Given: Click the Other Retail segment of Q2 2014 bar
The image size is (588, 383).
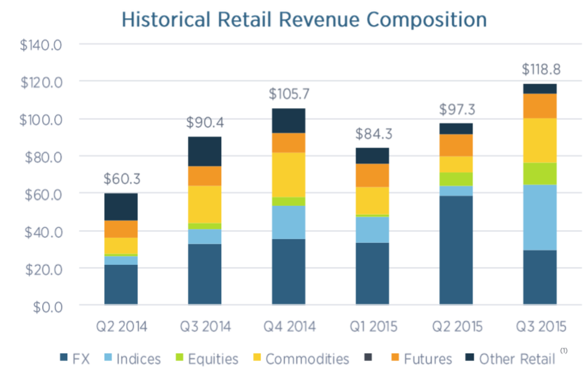Looking at the screenshot, I should (x=121, y=207).
